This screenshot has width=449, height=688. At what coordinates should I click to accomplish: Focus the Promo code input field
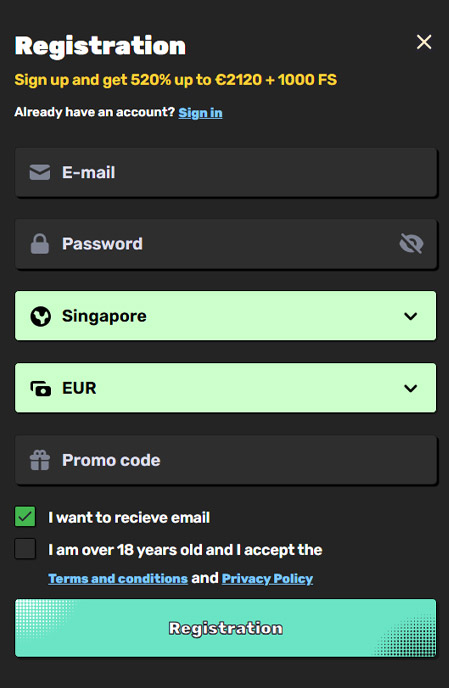pos(226,460)
